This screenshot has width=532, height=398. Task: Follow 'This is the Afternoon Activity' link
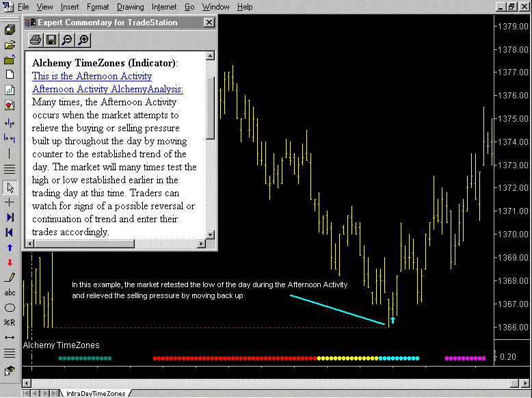[92, 76]
